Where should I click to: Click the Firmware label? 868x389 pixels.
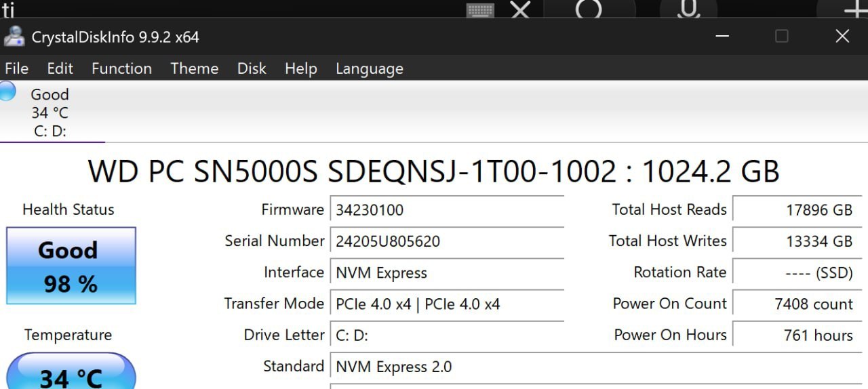click(292, 209)
